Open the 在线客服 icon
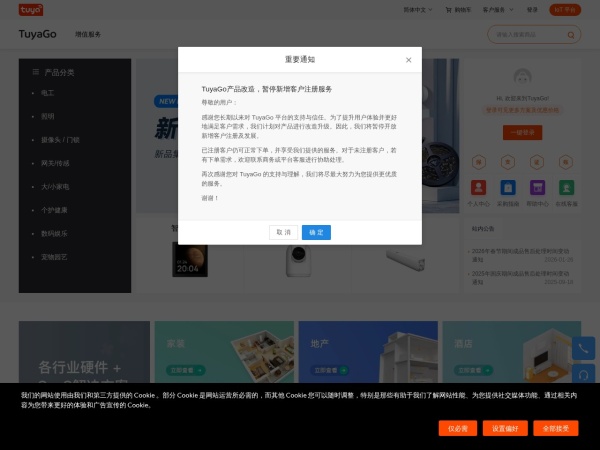This screenshot has height=450, width=600. [566, 188]
